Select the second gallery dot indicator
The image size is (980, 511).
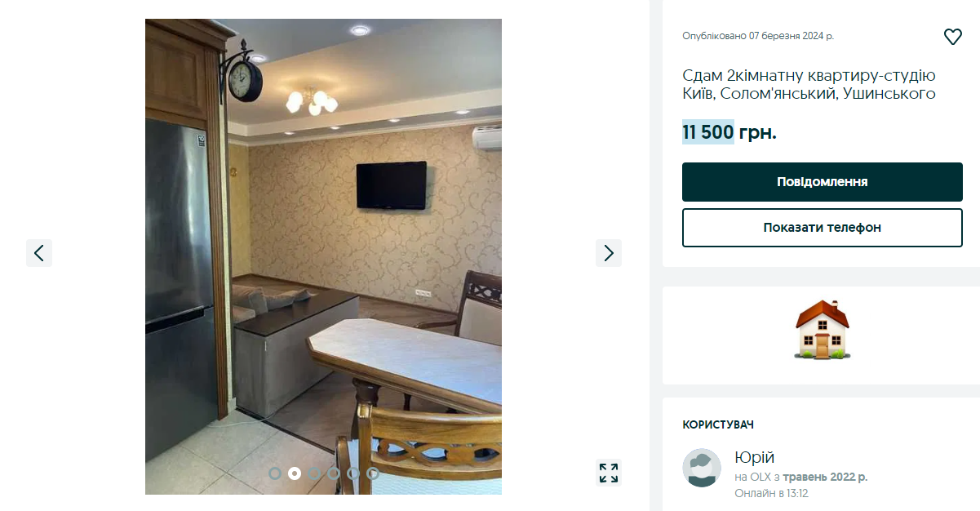click(x=295, y=473)
